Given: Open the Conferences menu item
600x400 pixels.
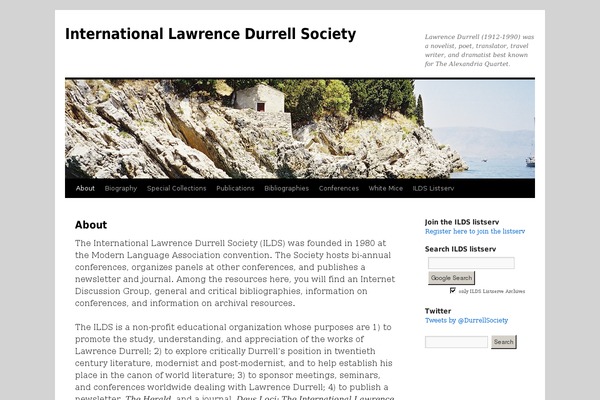Looking at the screenshot, I should (x=339, y=188).
